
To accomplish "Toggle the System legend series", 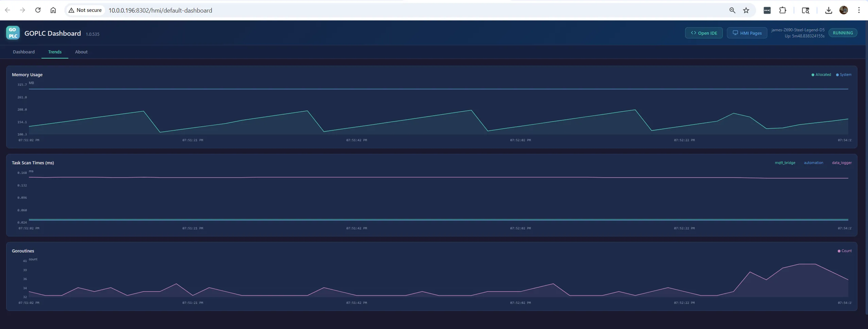I will click(844, 75).
